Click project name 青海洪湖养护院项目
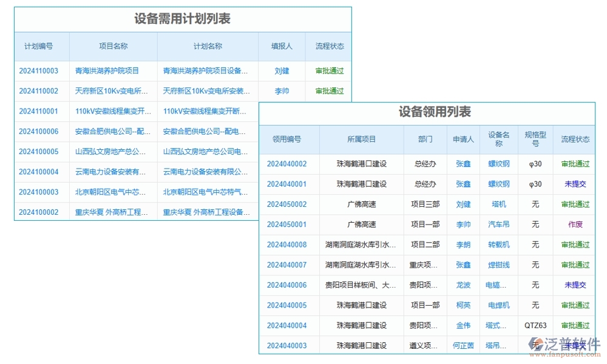Viewport: 607px width, 364px height. point(109,71)
